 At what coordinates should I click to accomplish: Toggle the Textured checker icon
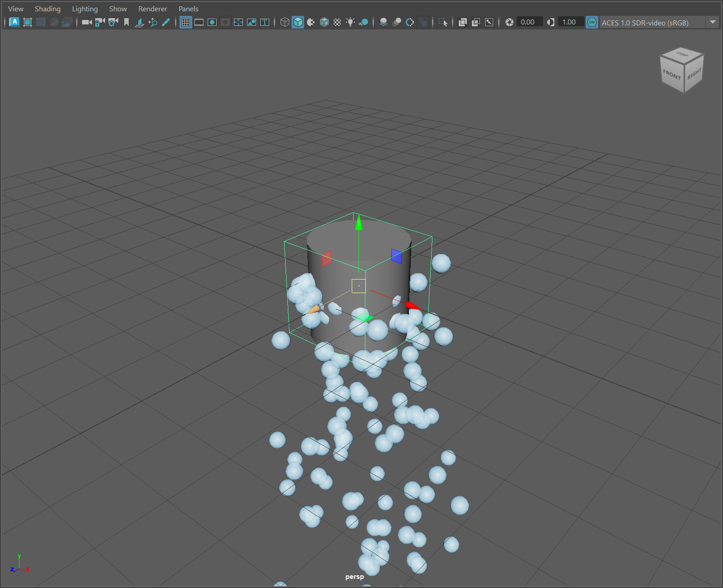tap(337, 22)
